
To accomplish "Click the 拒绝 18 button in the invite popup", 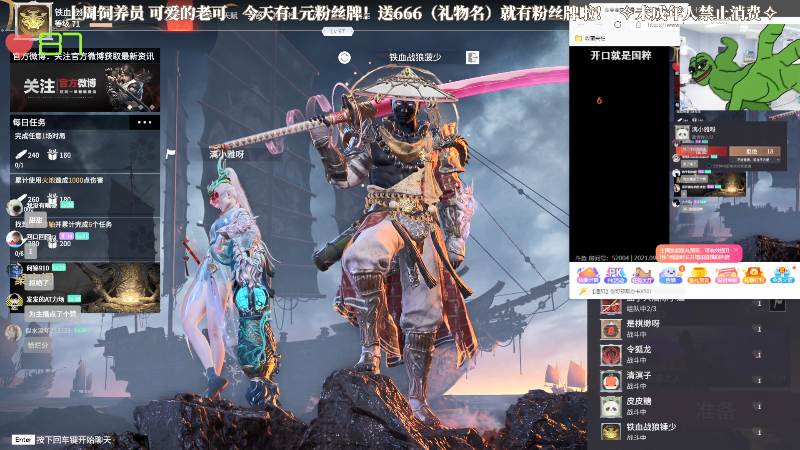I will (755, 152).
